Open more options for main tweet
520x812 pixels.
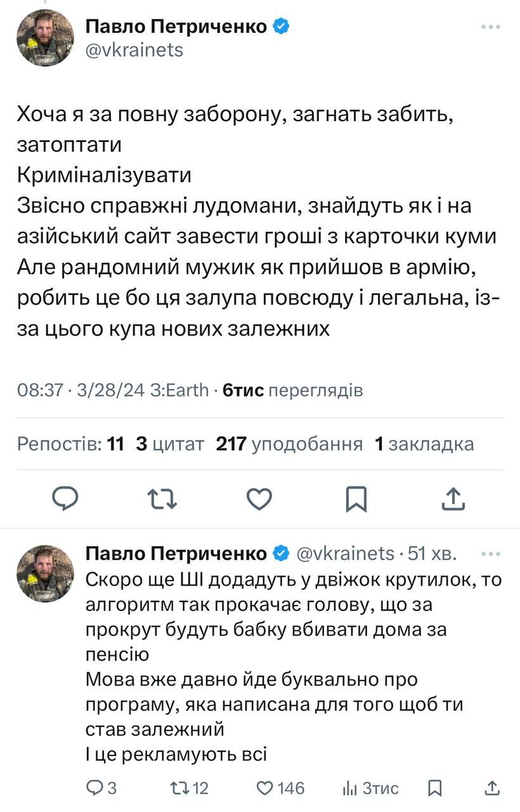click(x=491, y=27)
